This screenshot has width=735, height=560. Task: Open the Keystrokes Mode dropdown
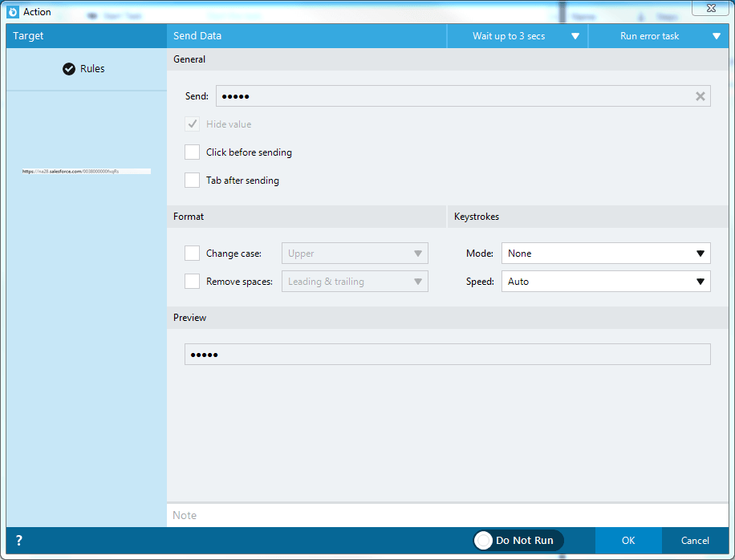pos(606,253)
